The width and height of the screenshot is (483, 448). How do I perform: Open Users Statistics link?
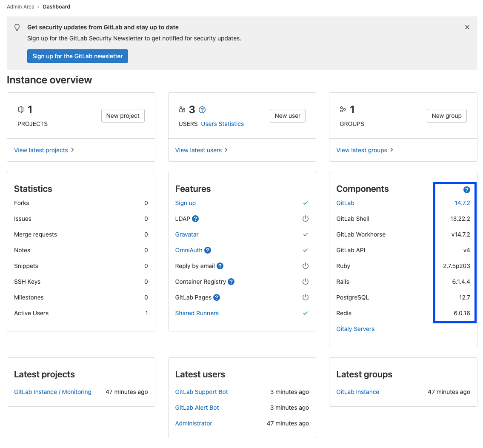(x=223, y=124)
